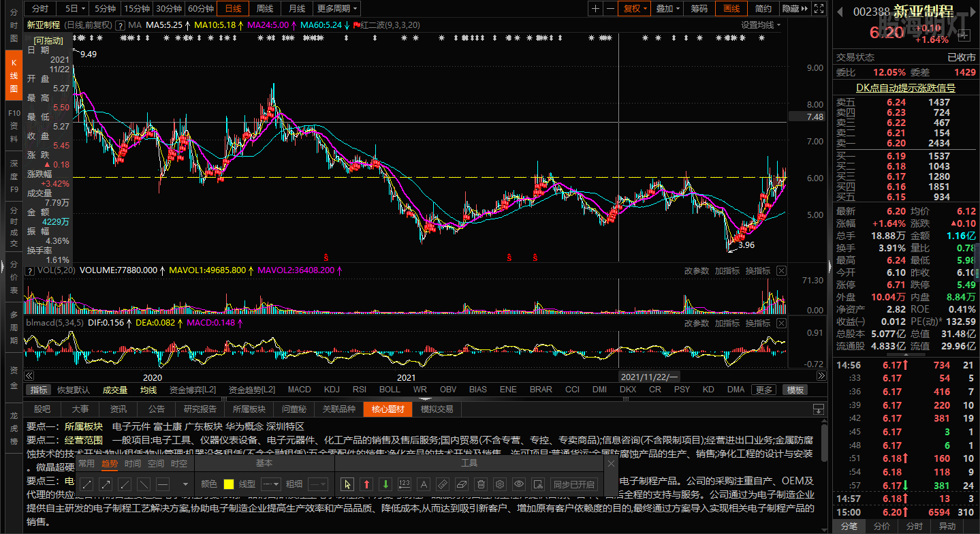
Task: Change the yellow drawing color swatch
Action: pyautogui.click(x=229, y=484)
